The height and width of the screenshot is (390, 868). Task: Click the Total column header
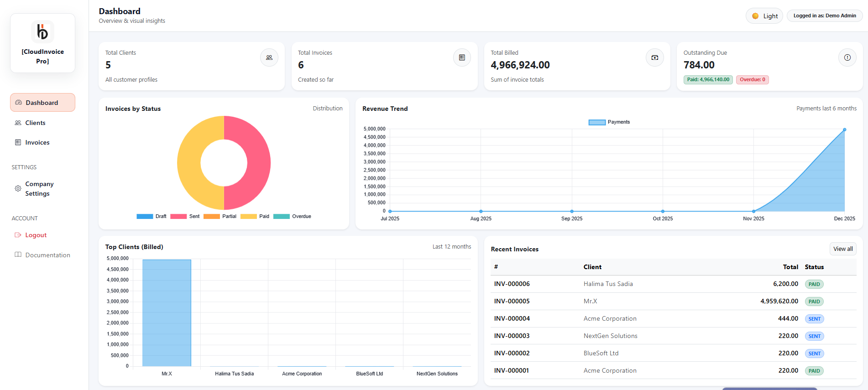pyautogui.click(x=790, y=267)
